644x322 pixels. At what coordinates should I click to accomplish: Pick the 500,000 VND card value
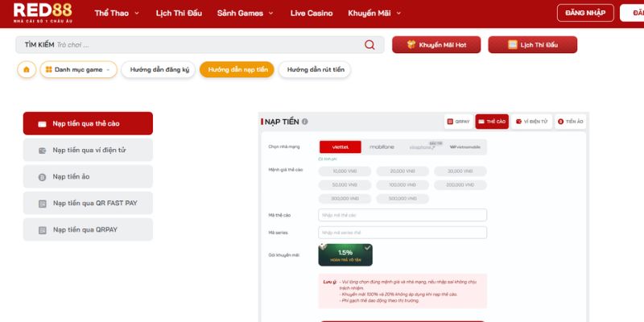[x=402, y=199]
